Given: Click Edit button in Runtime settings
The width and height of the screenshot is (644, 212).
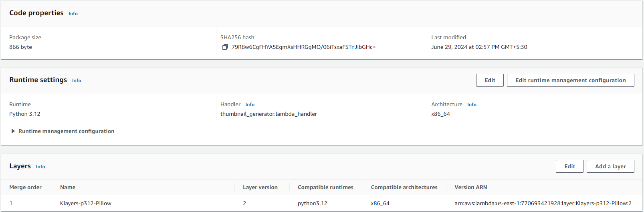Looking at the screenshot, I should pyautogui.click(x=490, y=80).
